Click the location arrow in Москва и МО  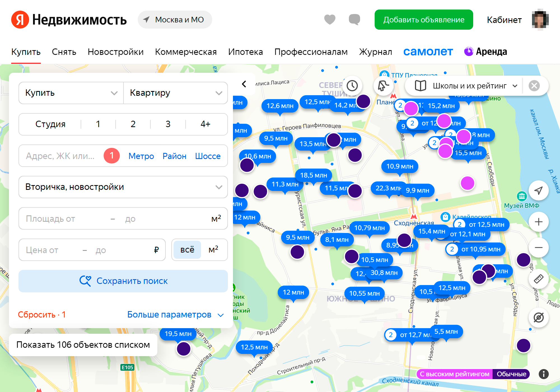point(146,20)
